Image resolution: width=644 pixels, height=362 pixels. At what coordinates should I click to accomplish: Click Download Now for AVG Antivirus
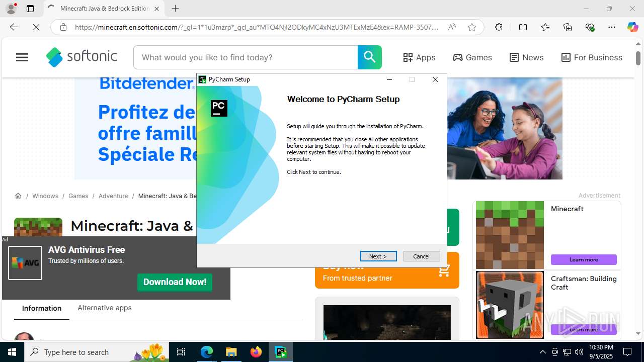coord(175,282)
